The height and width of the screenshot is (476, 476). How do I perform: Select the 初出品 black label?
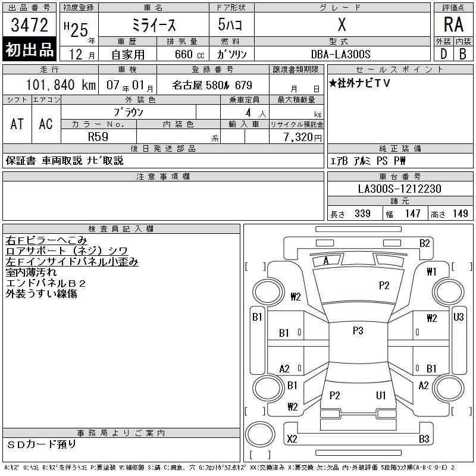click(29, 49)
